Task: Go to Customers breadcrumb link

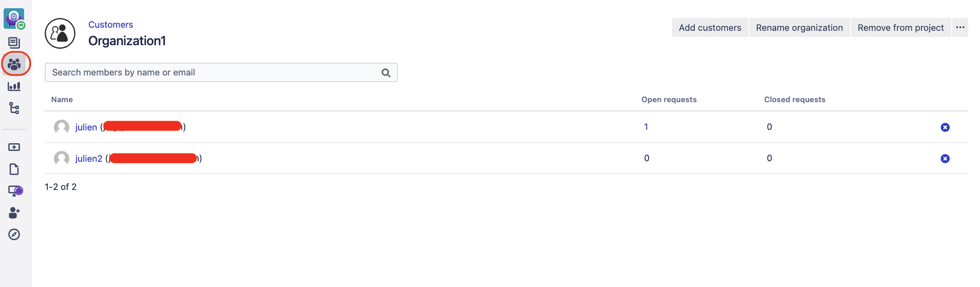Action: (110, 25)
